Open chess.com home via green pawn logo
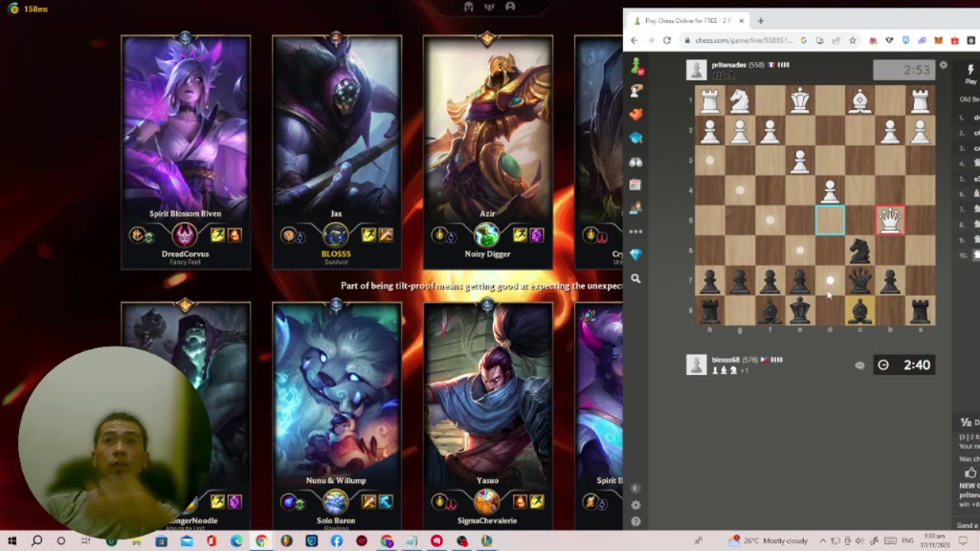Viewport: 980px width, 551px height. (635, 67)
